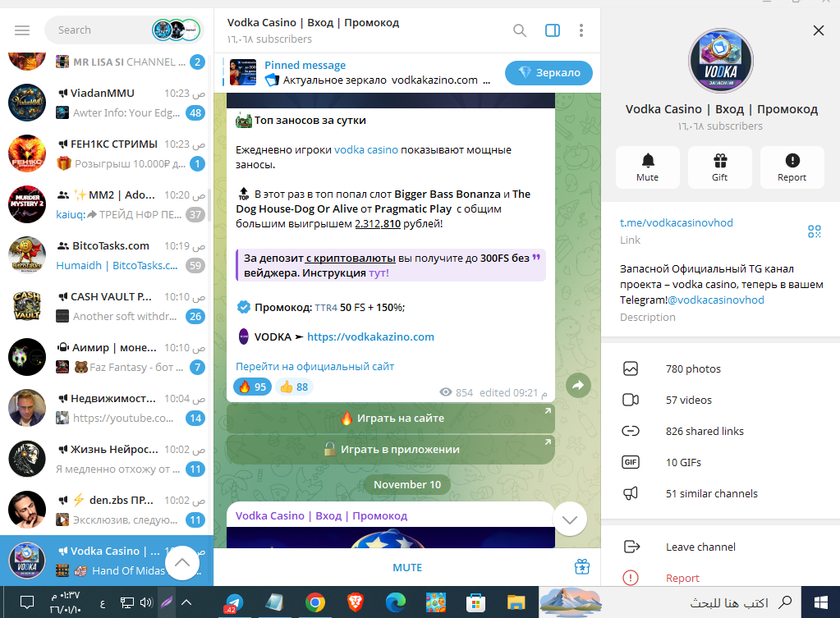Screen dimensions: 840x618
Task: Open the 826 shared links section
Action: 721,431
